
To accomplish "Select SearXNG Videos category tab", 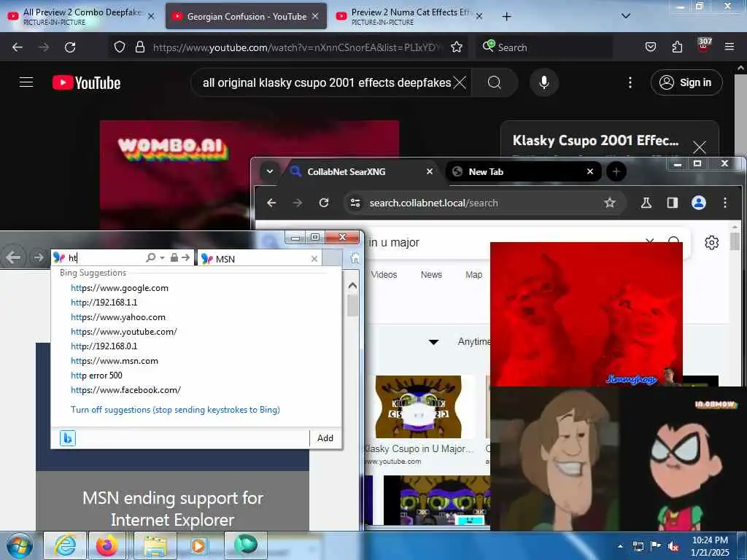I will (384, 275).
